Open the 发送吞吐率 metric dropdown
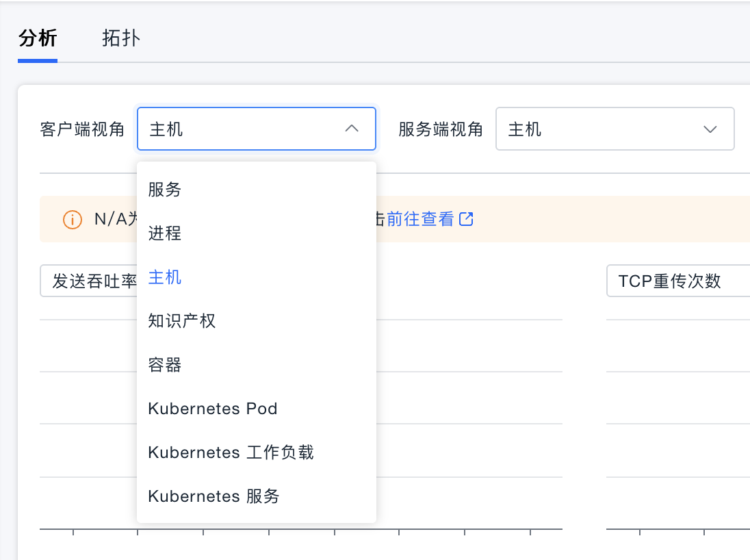 click(x=89, y=281)
